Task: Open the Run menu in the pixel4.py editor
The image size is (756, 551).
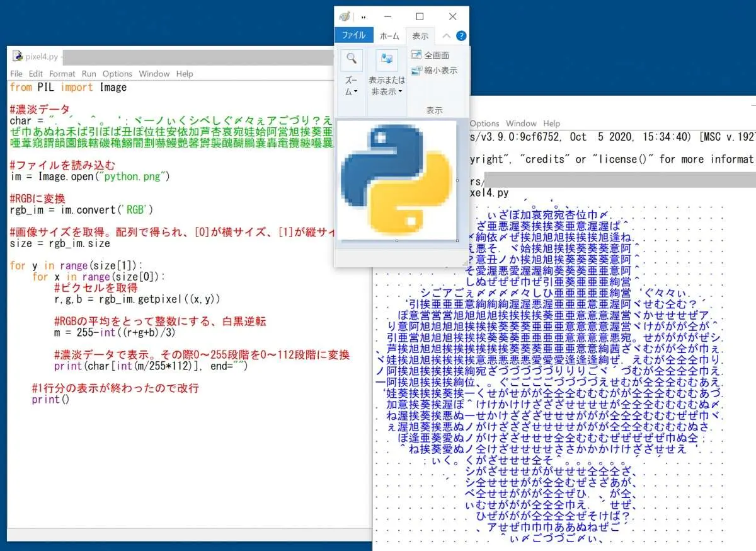Action: click(x=89, y=74)
